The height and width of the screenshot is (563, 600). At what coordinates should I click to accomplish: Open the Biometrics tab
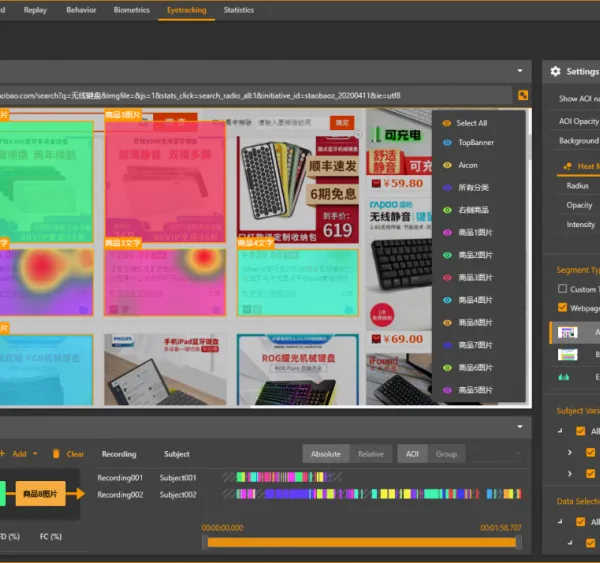(131, 10)
